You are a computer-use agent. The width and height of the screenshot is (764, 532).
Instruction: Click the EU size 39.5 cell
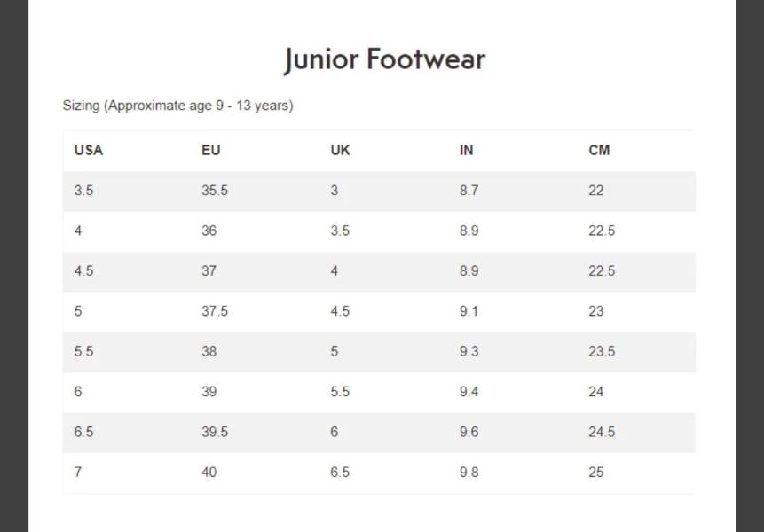(x=215, y=432)
